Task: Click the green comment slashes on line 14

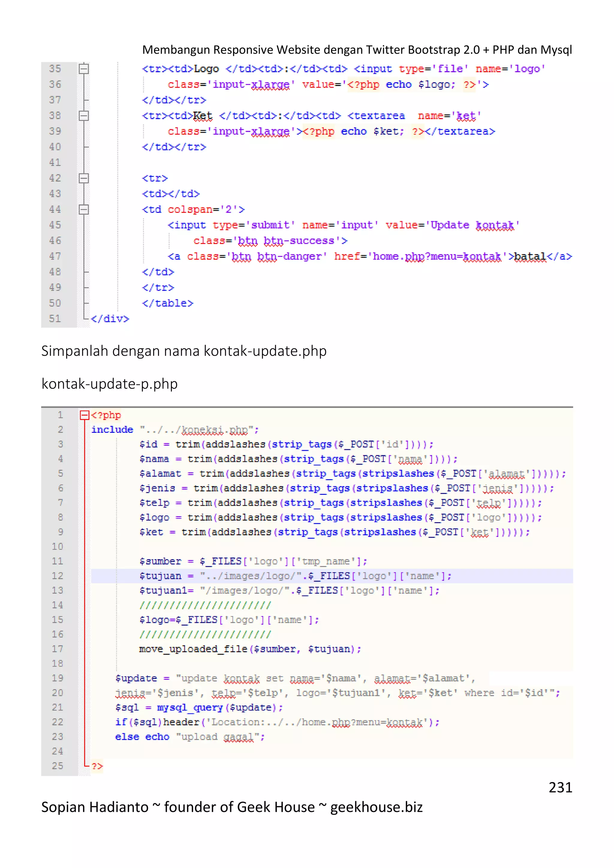Action: pyautogui.click(x=205, y=605)
